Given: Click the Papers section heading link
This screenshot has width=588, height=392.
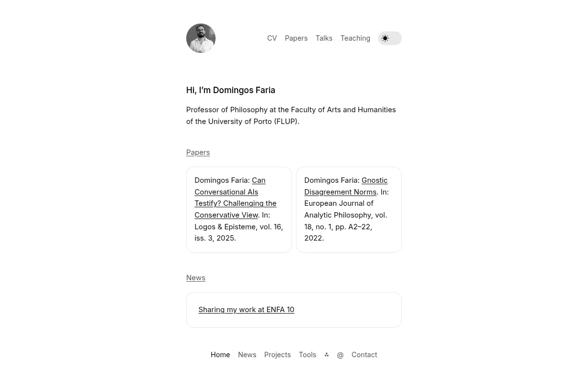Looking at the screenshot, I should point(198,152).
